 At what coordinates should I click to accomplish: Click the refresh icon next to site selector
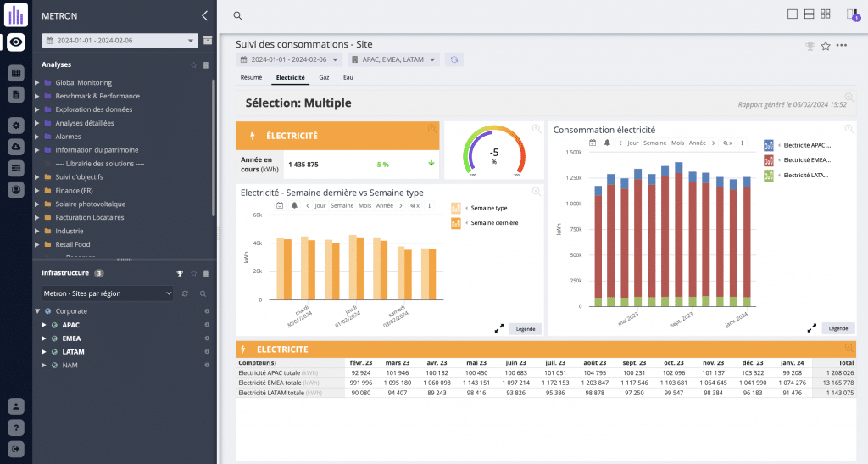pyautogui.click(x=454, y=59)
